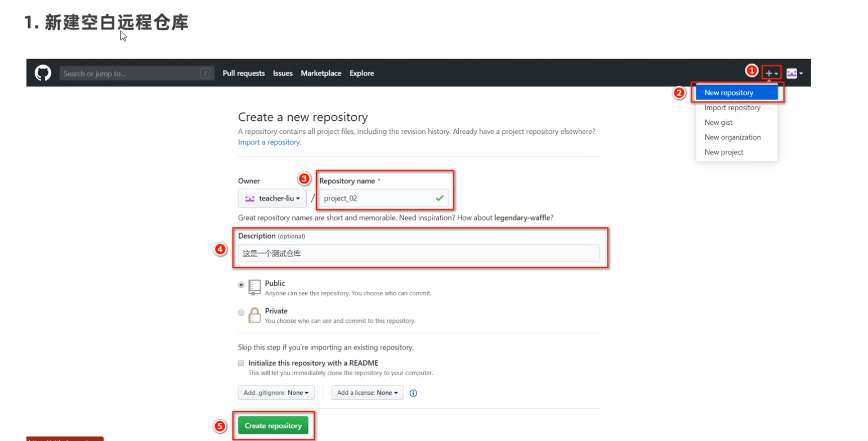Viewport: 868px width, 441px height.
Task: Choose New gist from dropdown
Action: coord(737,122)
